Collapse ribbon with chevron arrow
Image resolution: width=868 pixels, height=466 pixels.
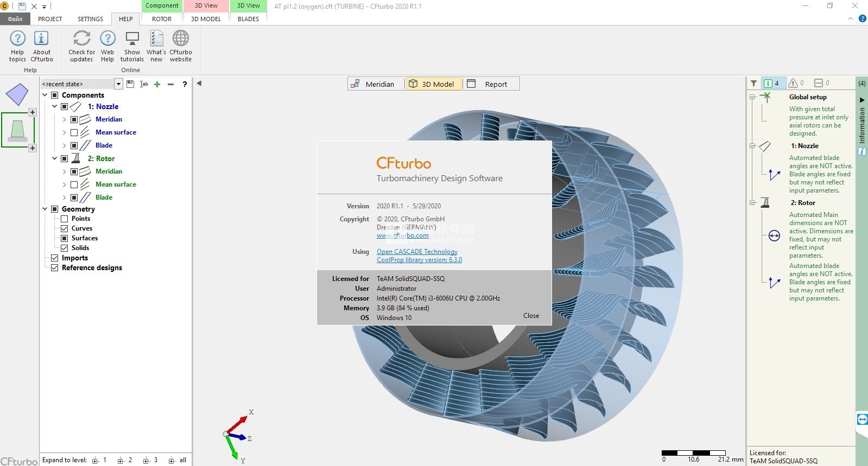click(x=851, y=18)
